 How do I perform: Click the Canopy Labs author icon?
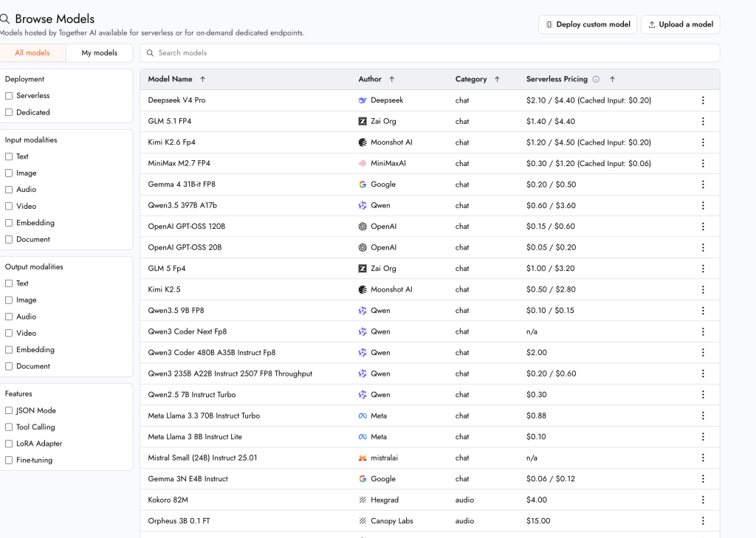coord(362,521)
